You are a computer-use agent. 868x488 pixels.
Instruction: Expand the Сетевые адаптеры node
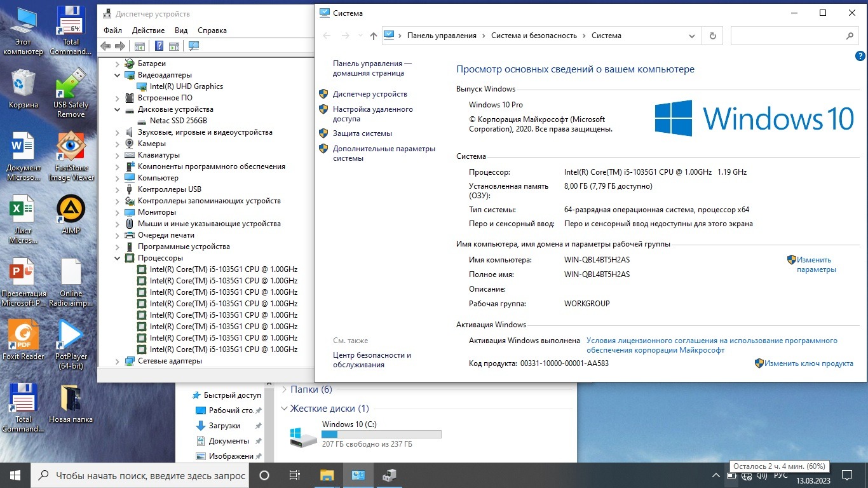click(118, 361)
